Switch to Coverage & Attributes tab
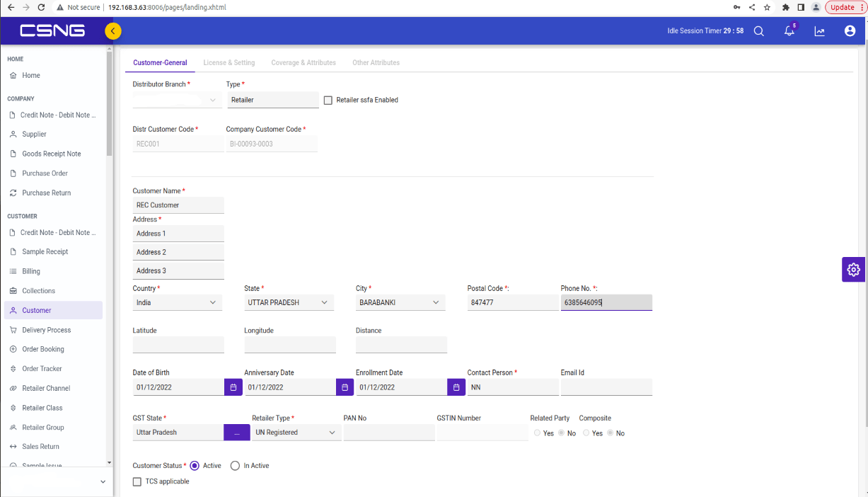This screenshot has width=868, height=497. [303, 63]
